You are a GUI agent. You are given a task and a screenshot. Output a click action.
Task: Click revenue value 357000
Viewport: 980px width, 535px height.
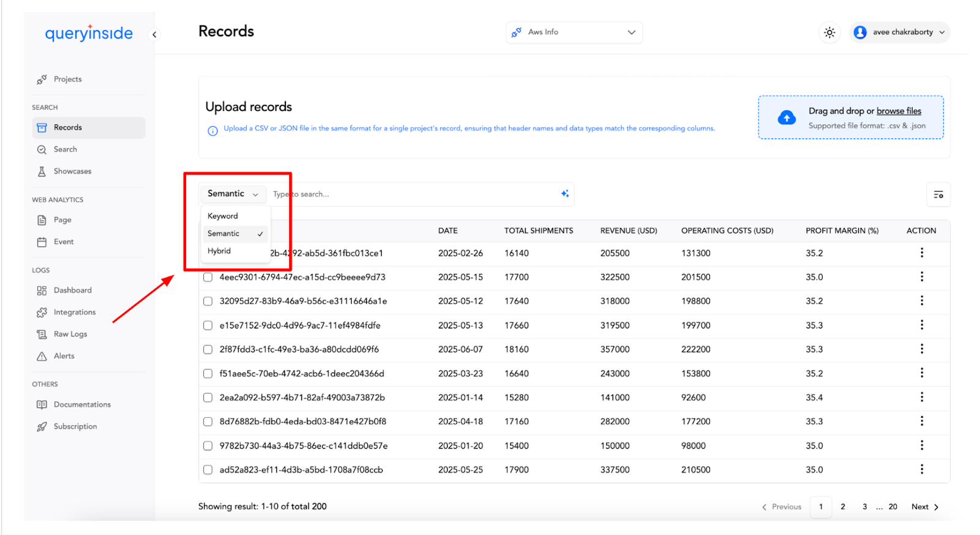615,349
